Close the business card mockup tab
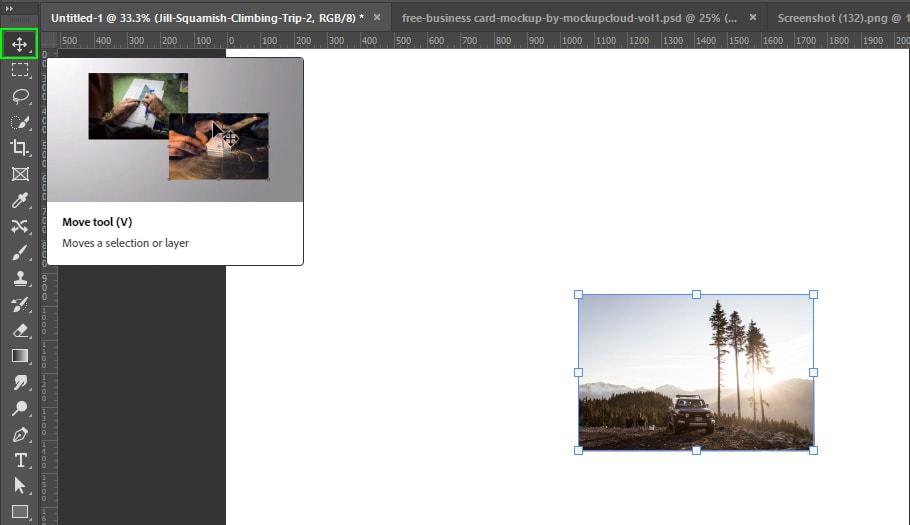Image resolution: width=910 pixels, height=525 pixels. 753,17
